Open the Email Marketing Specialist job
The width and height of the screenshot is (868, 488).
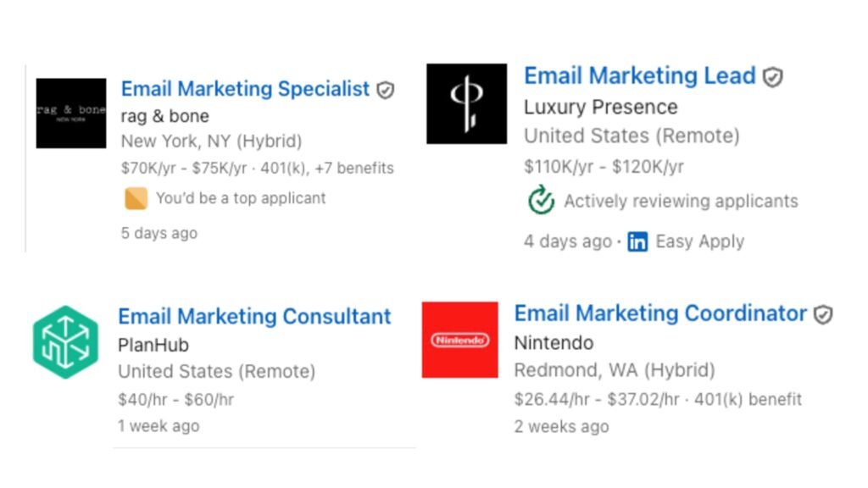tap(245, 88)
